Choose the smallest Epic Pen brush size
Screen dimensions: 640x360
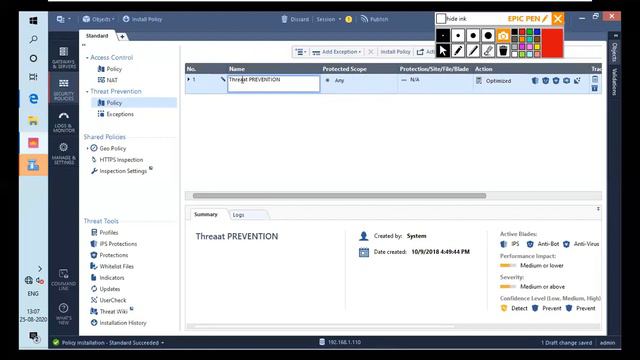(443, 36)
